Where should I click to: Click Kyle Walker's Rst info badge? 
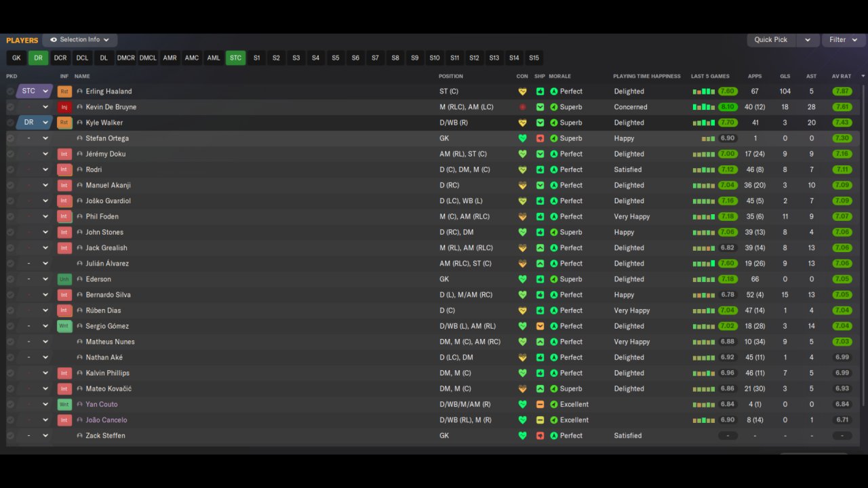click(x=65, y=123)
